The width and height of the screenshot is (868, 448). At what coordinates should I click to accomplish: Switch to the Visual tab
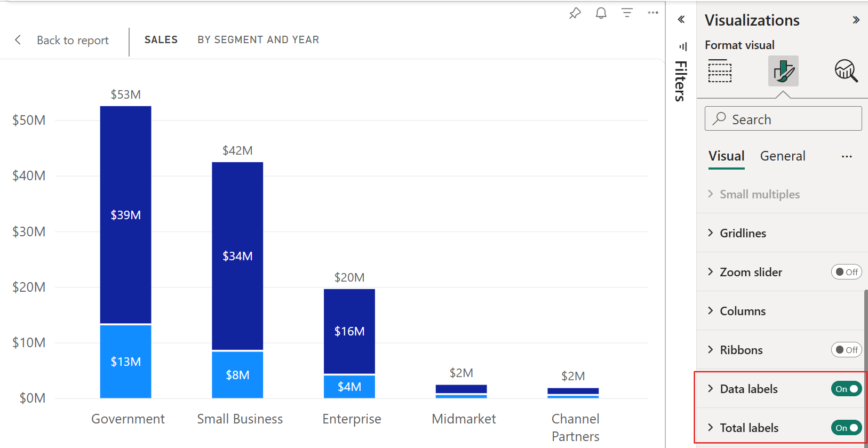727,156
